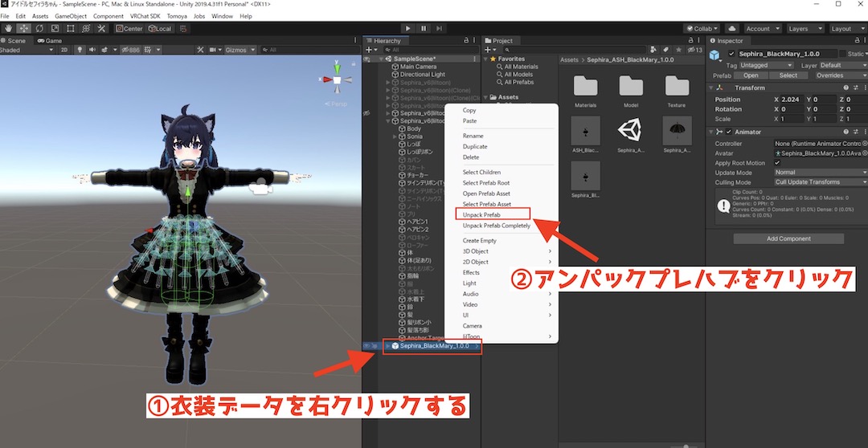The width and height of the screenshot is (868, 448).
Task: Click the Prefab Open button
Action: 751,75
